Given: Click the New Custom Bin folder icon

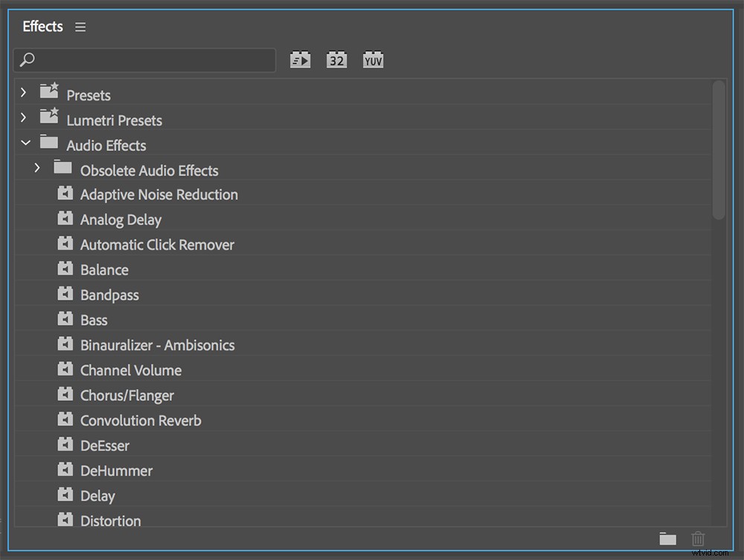Looking at the screenshot, I should point(667,539).
